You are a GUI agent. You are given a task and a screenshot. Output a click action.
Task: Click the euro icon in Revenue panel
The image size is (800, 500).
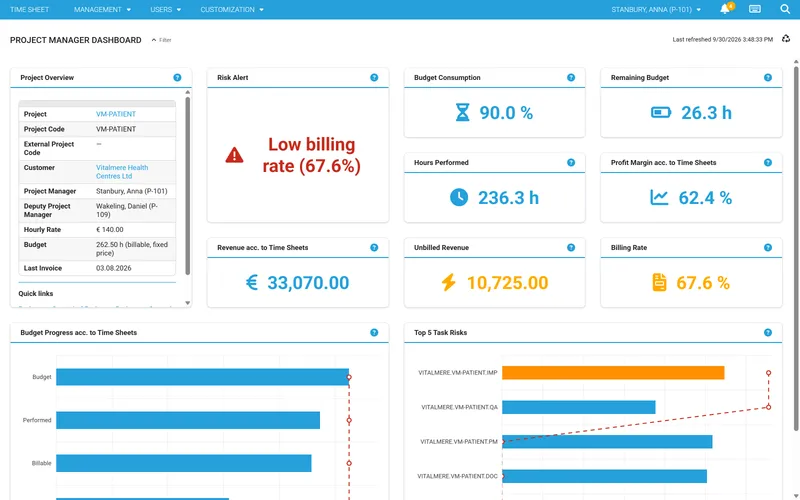tap(252, 282)
